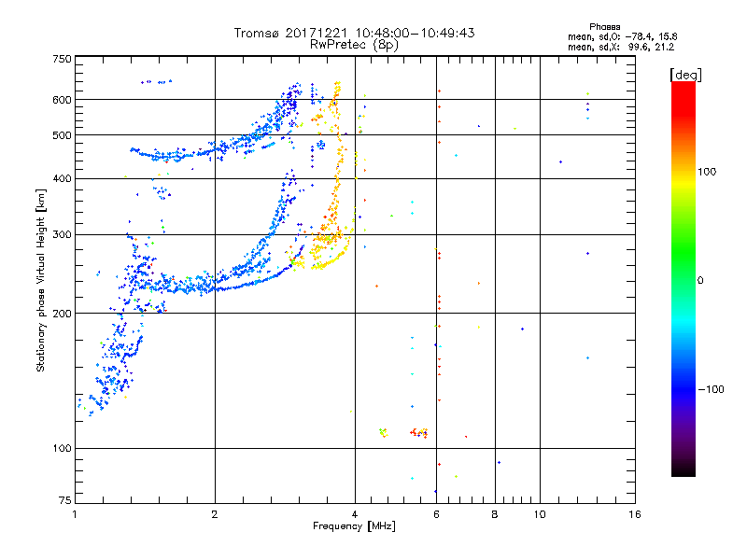Select the "mean, sd,X: 99.6, 21.2" line
747x560 pixels.
coord(621,48)
